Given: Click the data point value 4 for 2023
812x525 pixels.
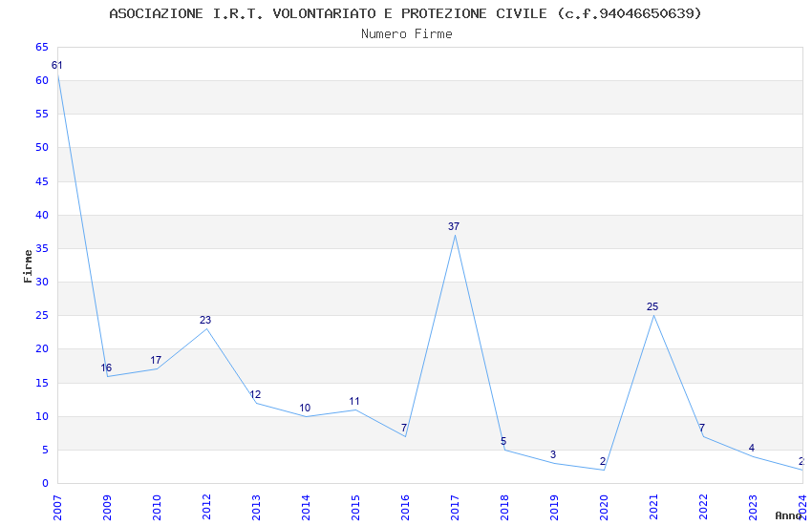Looking at the screenshot, I should coord(752,448).
